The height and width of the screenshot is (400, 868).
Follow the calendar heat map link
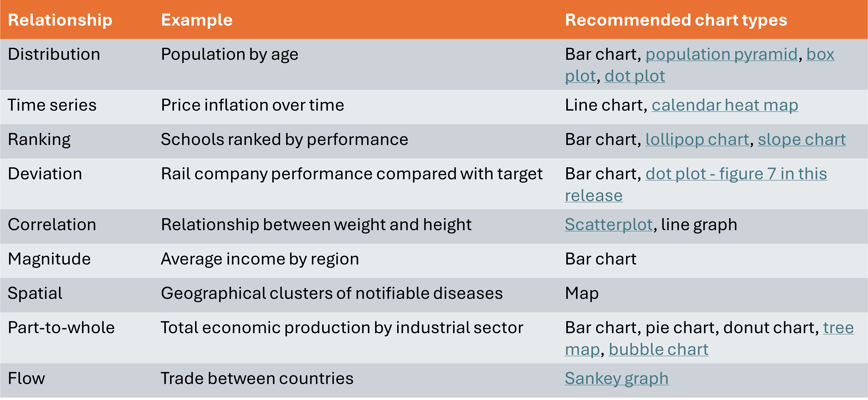pos(724,105)
